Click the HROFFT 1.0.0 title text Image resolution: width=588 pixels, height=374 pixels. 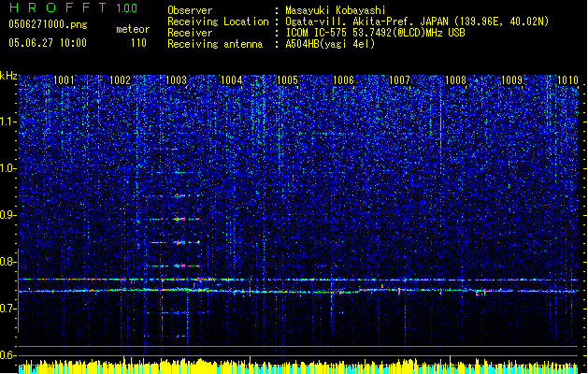[x=73, y=7]
